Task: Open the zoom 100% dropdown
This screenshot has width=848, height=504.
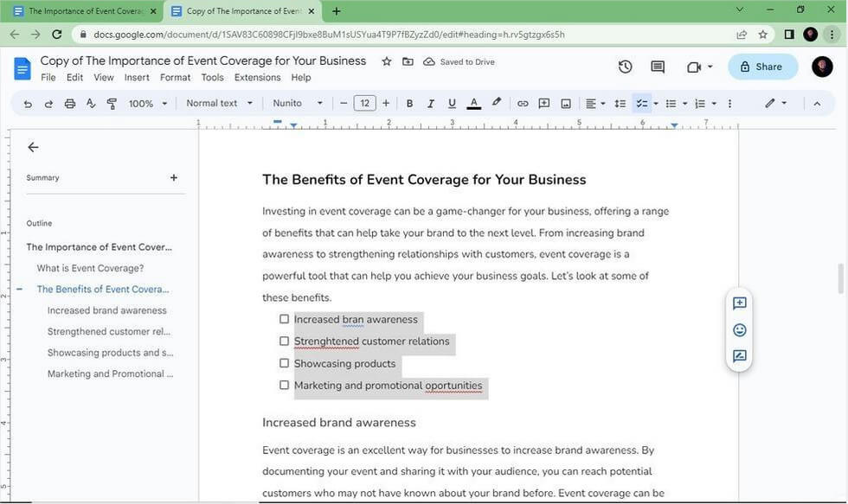Action: click(x=148, y=103)
